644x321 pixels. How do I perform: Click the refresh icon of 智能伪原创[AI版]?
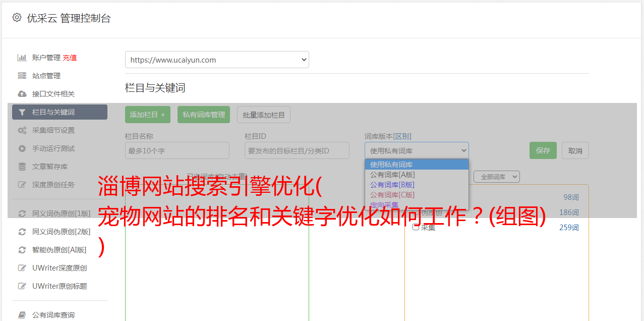tap(22, 250)
